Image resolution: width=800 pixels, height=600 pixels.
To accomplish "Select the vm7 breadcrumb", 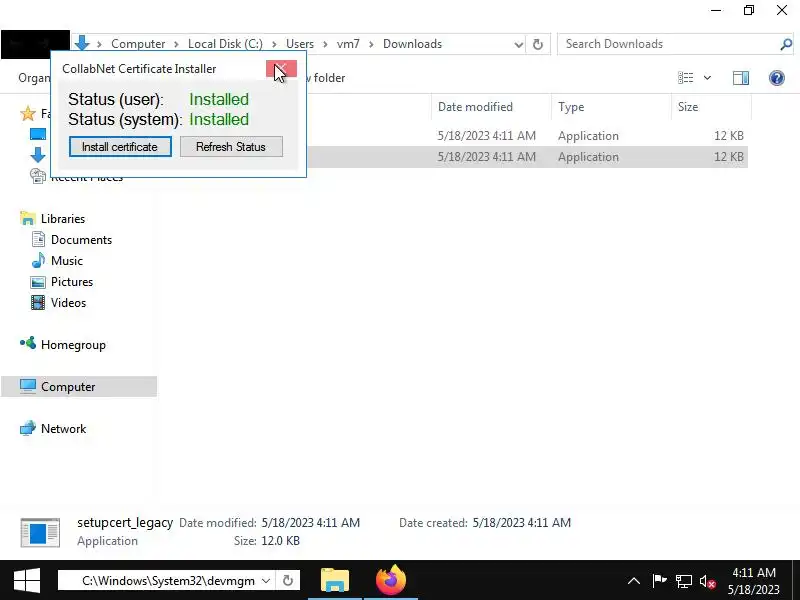I will pos(348,44).
